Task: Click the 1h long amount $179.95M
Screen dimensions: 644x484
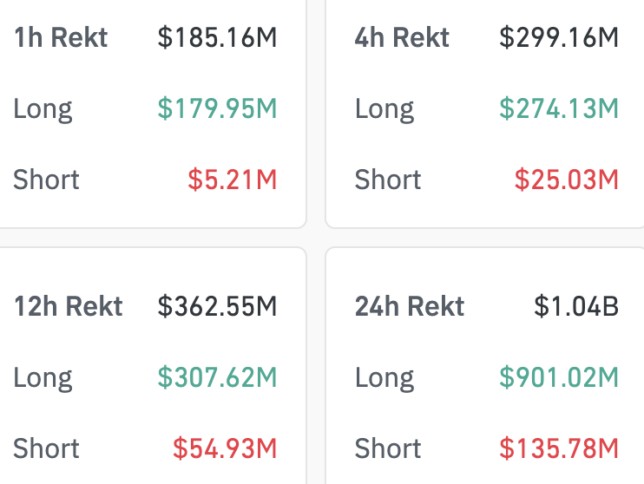Action: click(217, 109)
